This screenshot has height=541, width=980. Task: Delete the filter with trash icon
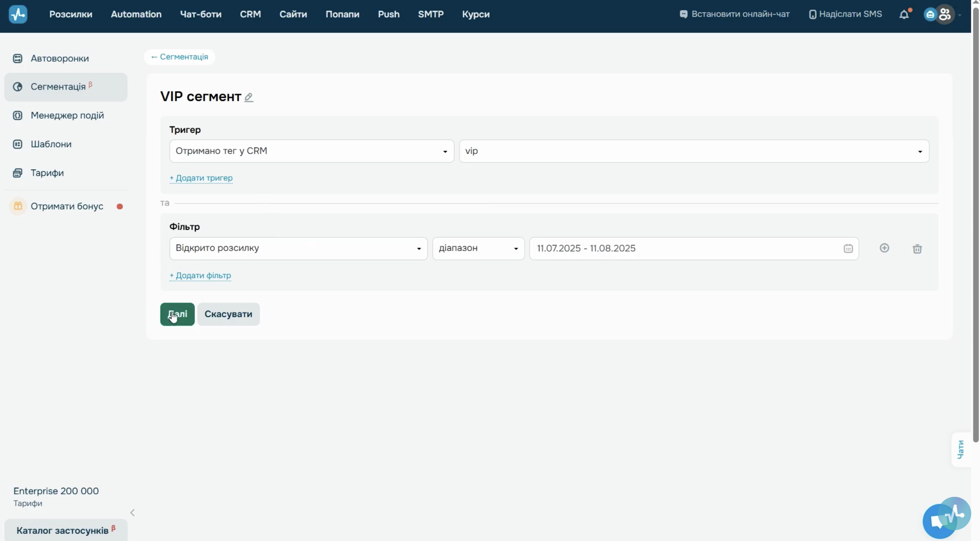[x=917, y=249]
